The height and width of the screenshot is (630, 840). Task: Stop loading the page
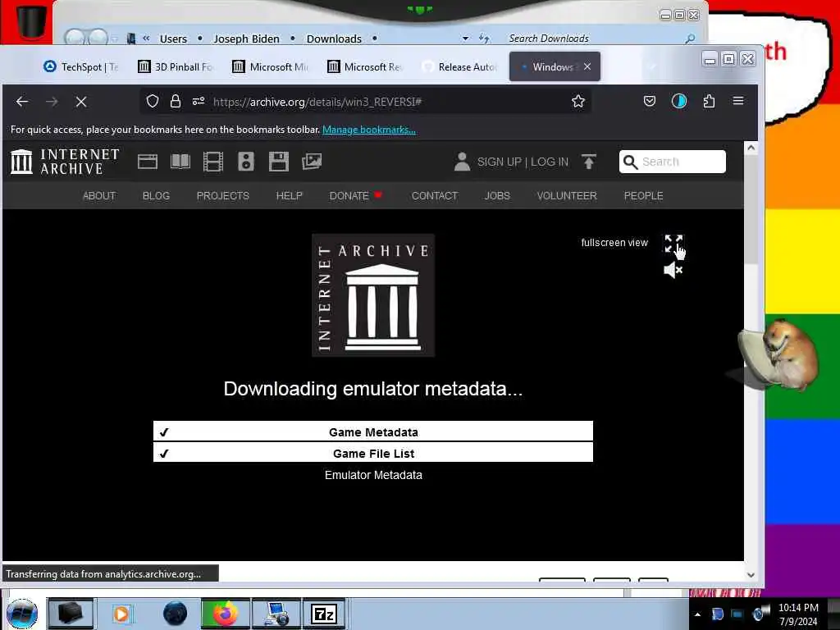(81, 101)
